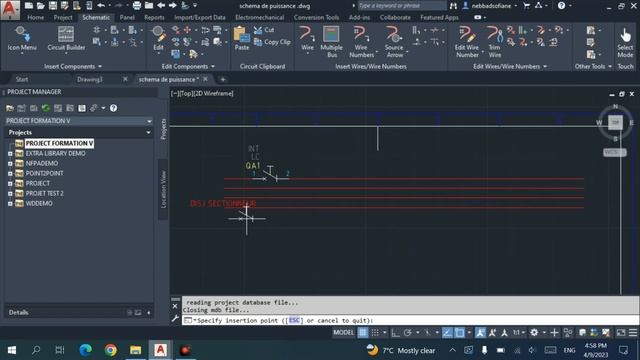
Task: Click Copy Clip button
Action: [272, 42]
